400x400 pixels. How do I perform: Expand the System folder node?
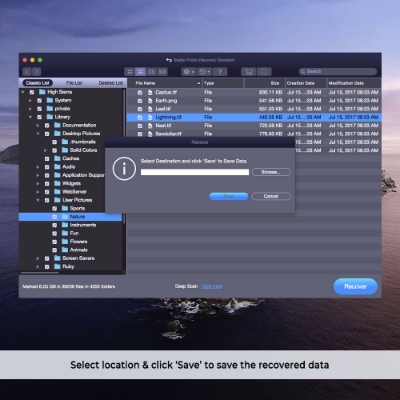(x=30, y=100)
